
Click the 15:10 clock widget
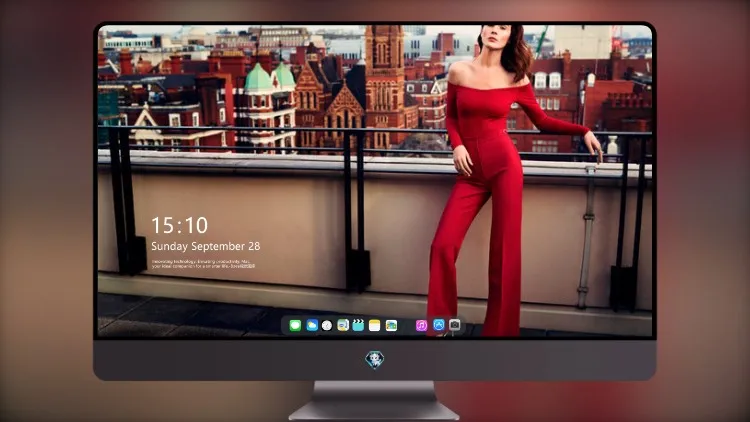180,225
